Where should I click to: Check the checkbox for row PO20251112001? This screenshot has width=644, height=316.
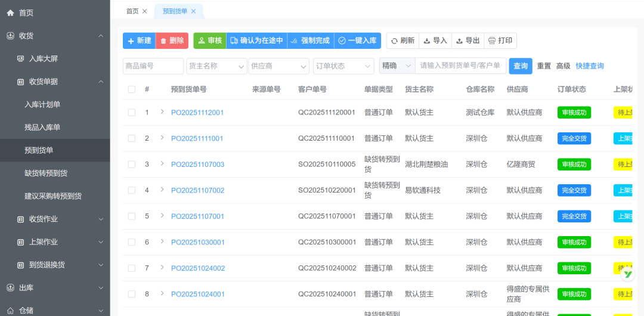132,113
